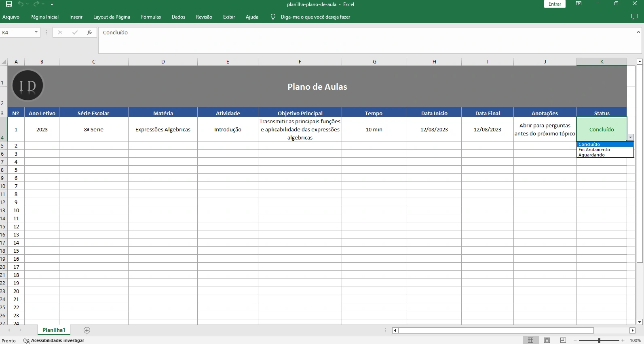This screenshot has height=344, width=644.
Task: Select the Plano de Aulas title
Action: [x=317, y=87]
